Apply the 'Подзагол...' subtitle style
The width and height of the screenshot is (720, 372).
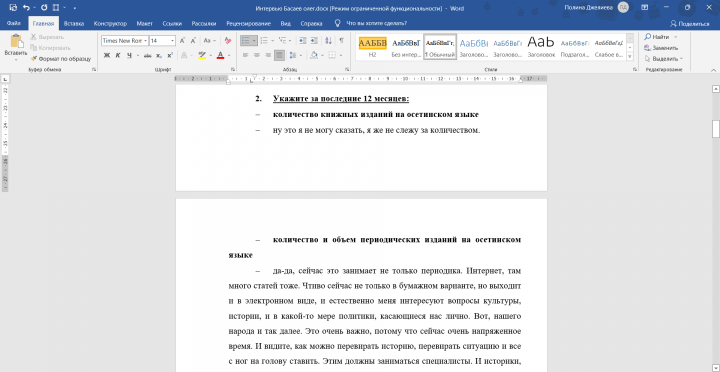(575, 47)
